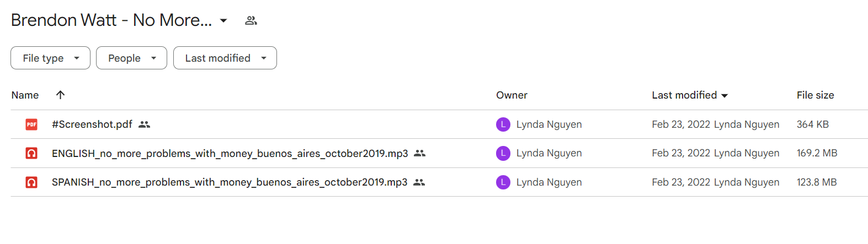Click the shared icon after the ENGLISH mp3 filename
Viewport: 868px width, 244px height.
(x=419, y=153)
